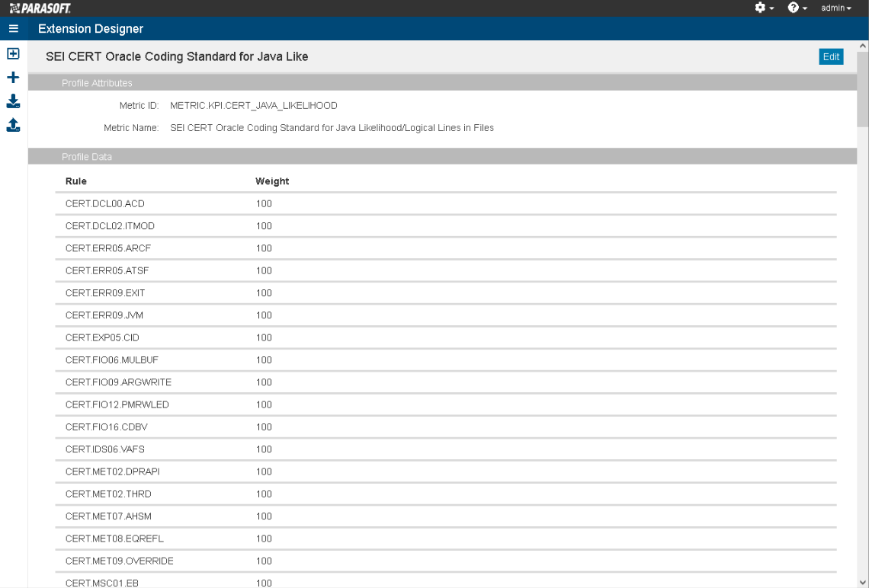
Task: Select rule CERT.DCL02.ITMOD
Action: (110, 226)
